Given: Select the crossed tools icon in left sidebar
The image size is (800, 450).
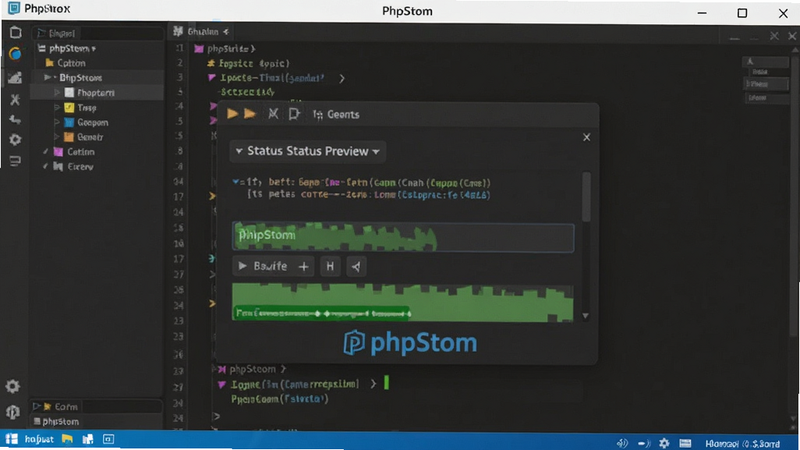Looking at the screenshot, I should click(x=15, y=99).
